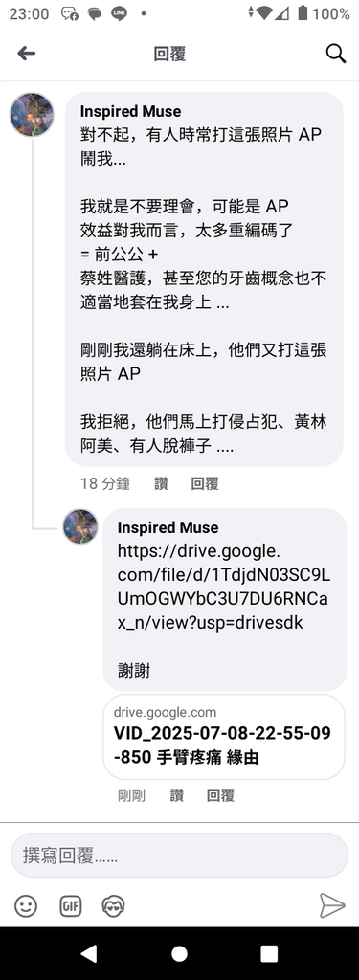Image resolution: width=359 pixels, height=980 pixels.
Task: Open the emoji smiley picker
Action: (x=26, y=905)
